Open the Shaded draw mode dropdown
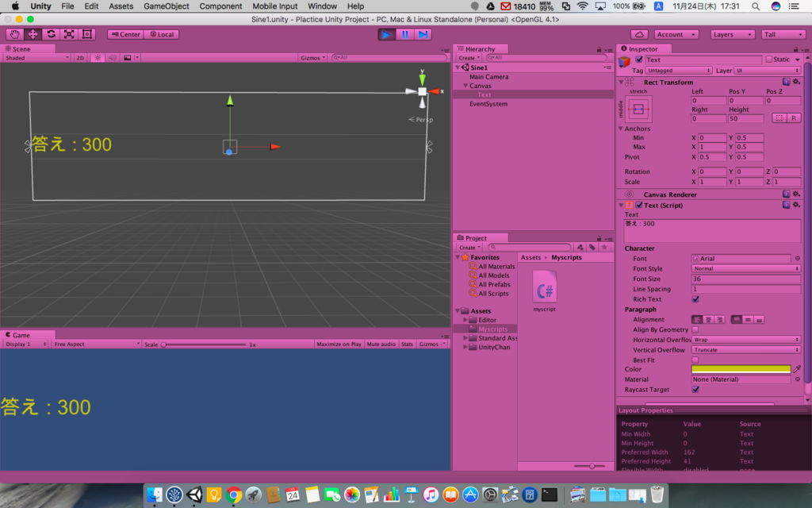 tap(36, 57)
